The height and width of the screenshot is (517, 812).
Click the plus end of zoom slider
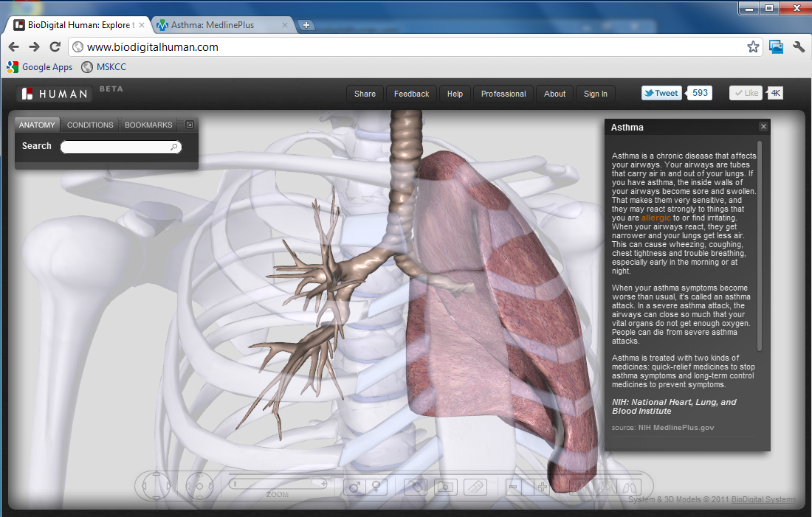[x=323, y=484]
